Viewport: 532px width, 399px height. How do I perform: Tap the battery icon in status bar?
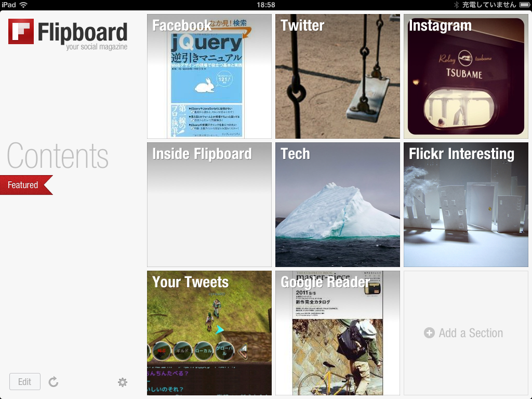[524, 5]
